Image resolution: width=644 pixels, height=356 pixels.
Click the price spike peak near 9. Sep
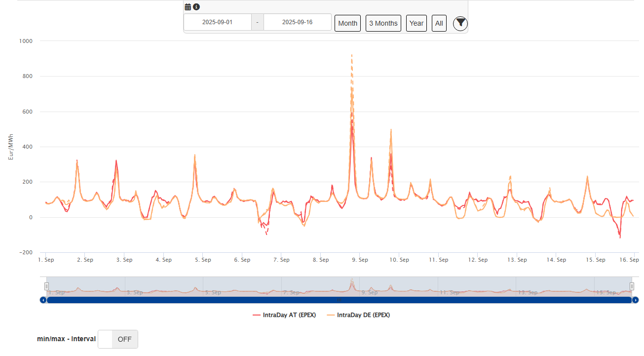[351, 55]
